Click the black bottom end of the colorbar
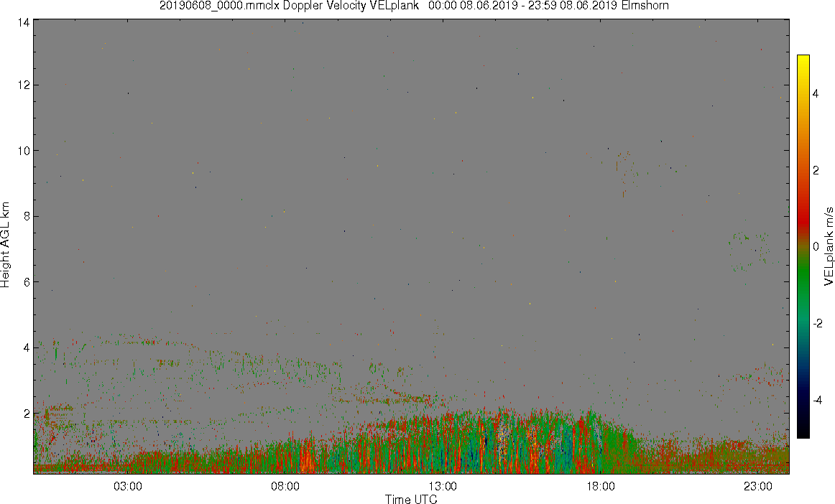This screenshot has height=504, width=835. coord(803,434)
